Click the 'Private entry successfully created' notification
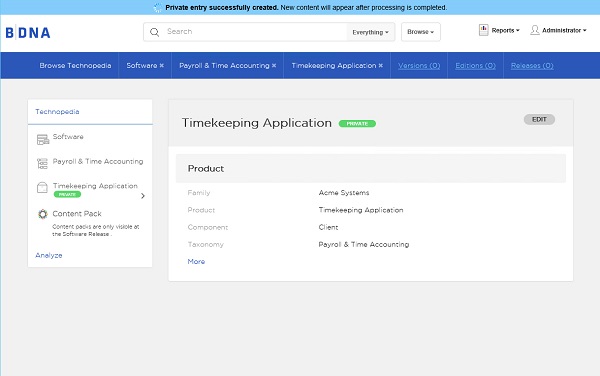 tap(306, 8)
